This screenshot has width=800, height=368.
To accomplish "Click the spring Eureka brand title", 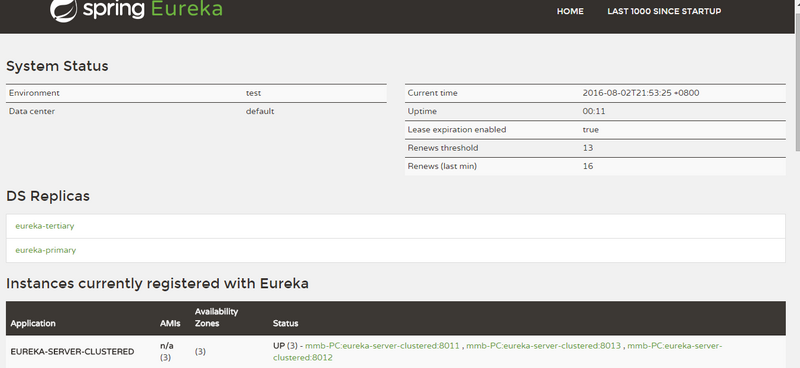I will click(153, 9).
